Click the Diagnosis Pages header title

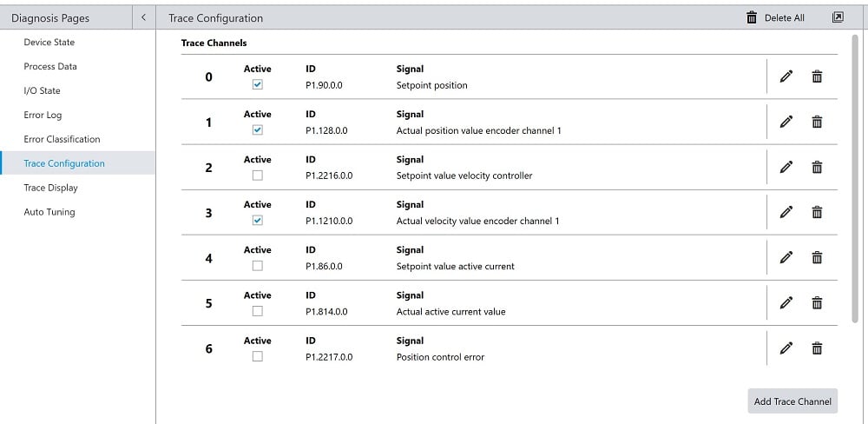pos(50,18)
